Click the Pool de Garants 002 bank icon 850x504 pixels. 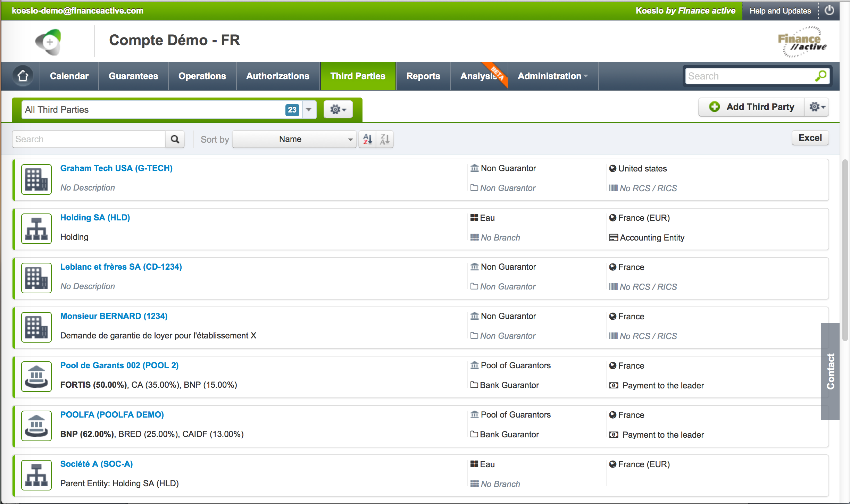tap(36, 377)
